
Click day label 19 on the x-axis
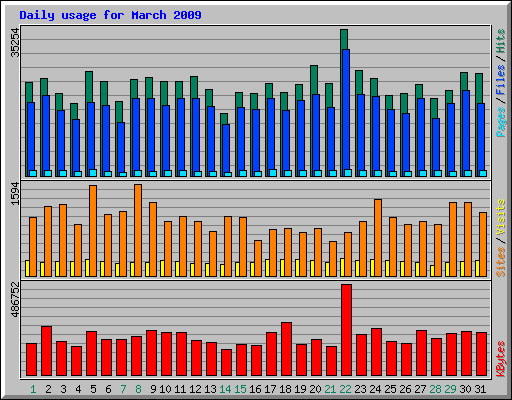tap(300, 389)
